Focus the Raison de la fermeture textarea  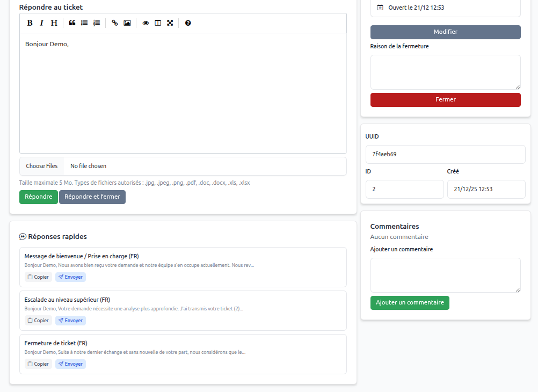click(445, 72)
